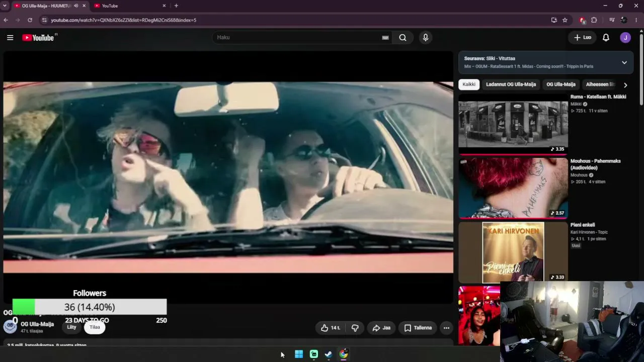Open the green chat app in taskbar

click(314, 354)
